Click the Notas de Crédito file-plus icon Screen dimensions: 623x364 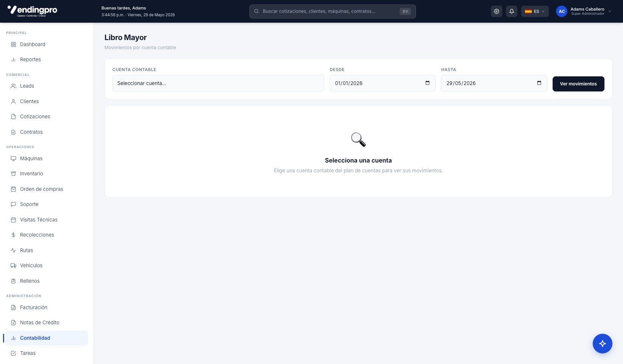point(13,323)
